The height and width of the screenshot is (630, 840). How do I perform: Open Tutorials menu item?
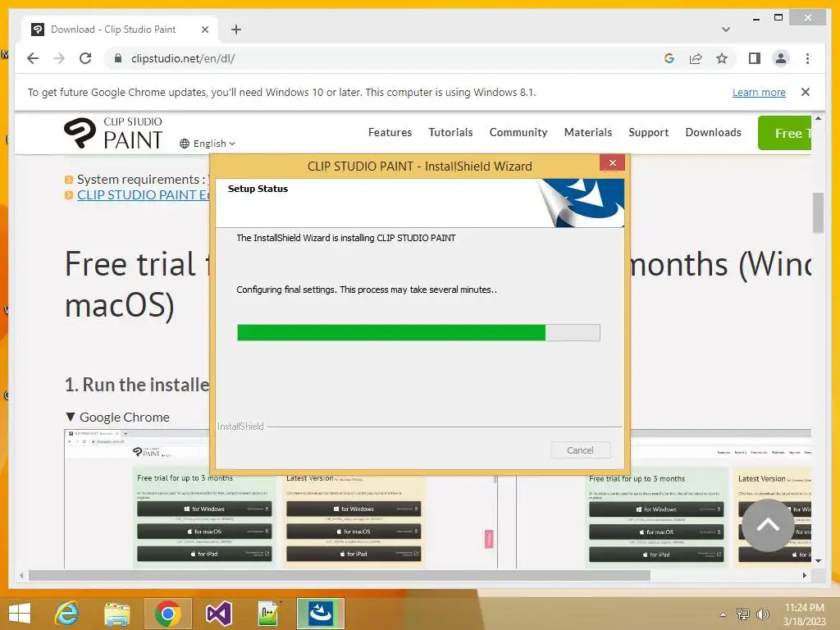(x=450, y=132)
